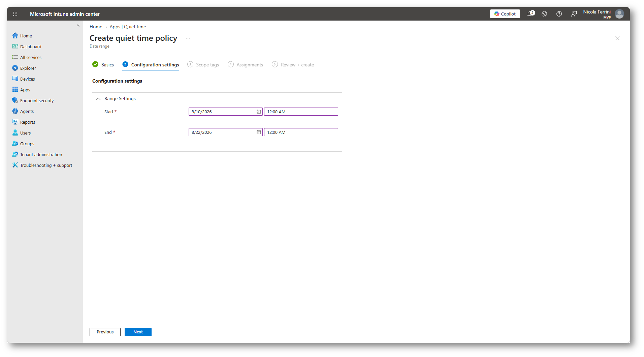Follow the Home breadcrumb link

coord(96,27)
